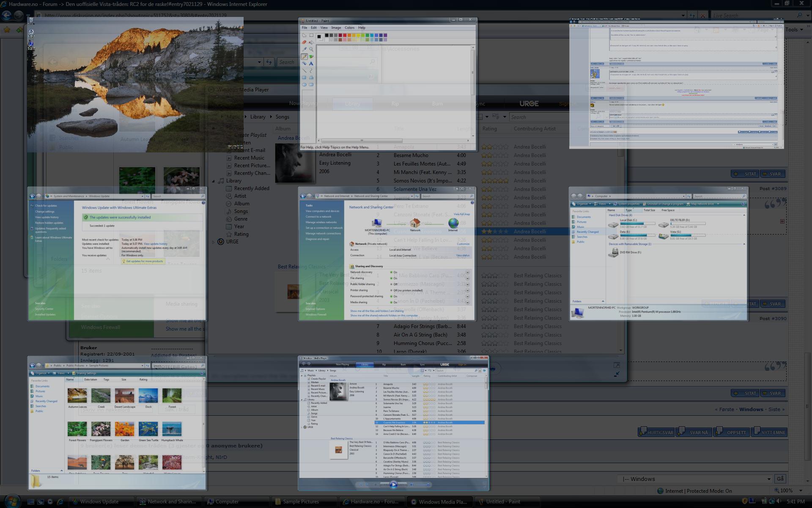The image size is (812, 508).
Task: Select the Fill With Color bucket in Paint
Action: coord(311,42)
